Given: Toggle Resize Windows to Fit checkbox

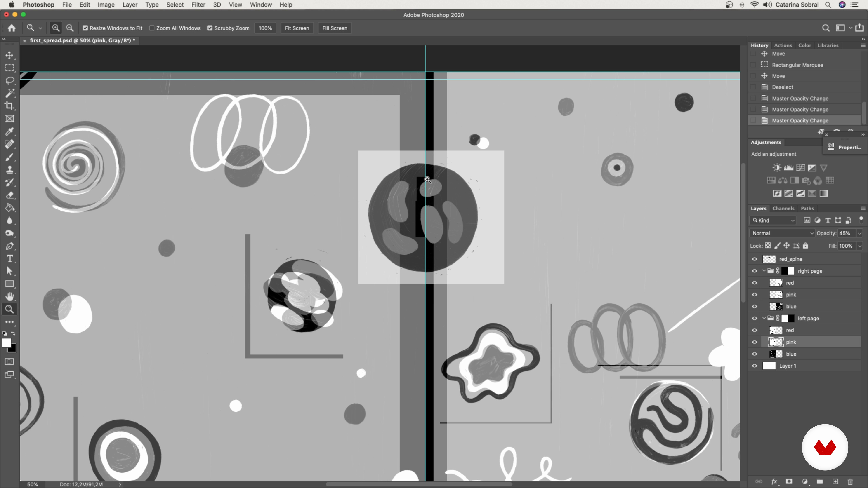Looking at the screenshot, I should 85,28.
